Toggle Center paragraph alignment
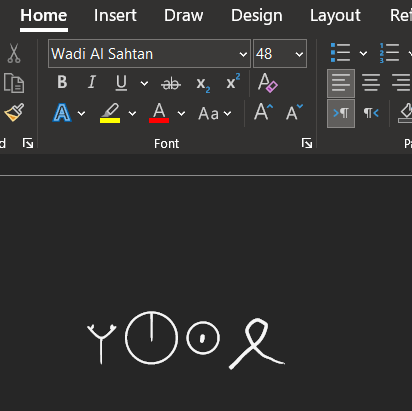 point(371,83)
